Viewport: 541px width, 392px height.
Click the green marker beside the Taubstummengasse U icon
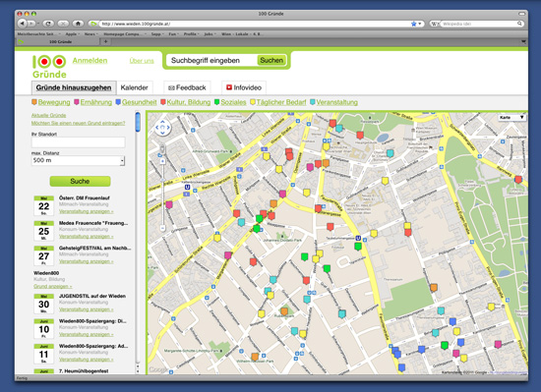[x=358, y=247]
